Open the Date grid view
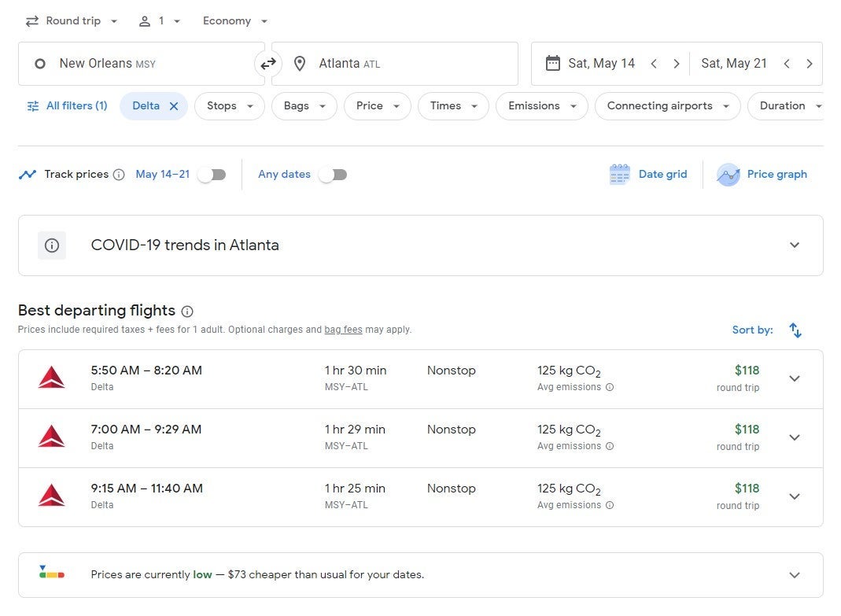Viewport: 841px width, 616px height. [x=648, y=175]
